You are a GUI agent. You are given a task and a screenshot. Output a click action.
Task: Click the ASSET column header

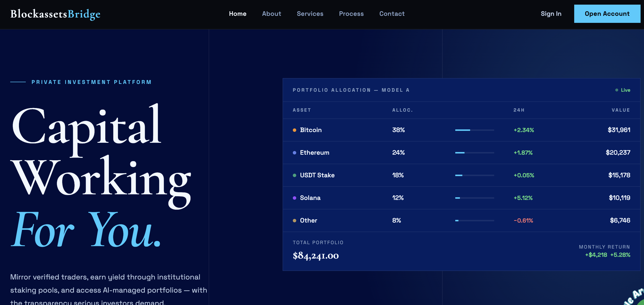[x=302, y=110]
